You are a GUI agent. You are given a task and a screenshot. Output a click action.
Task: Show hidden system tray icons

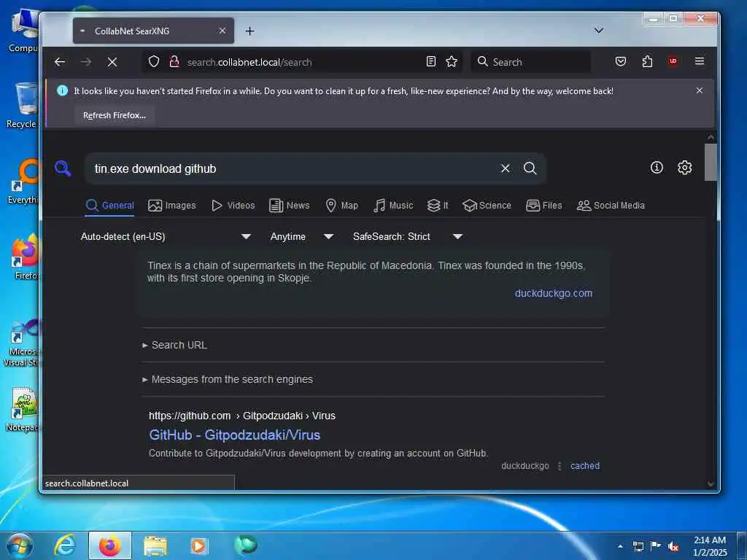pyautogui.click(x=620, y=546)
